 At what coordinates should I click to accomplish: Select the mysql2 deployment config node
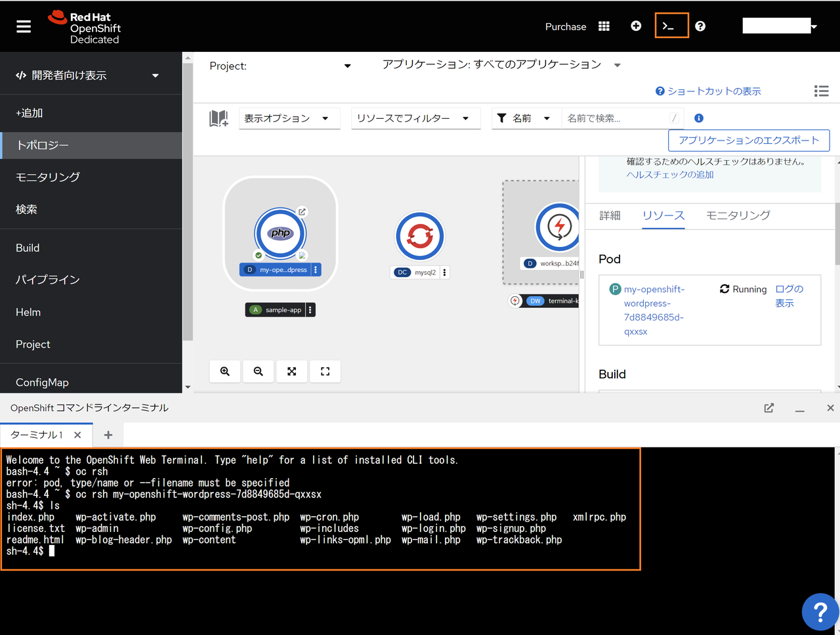(420, 236)
